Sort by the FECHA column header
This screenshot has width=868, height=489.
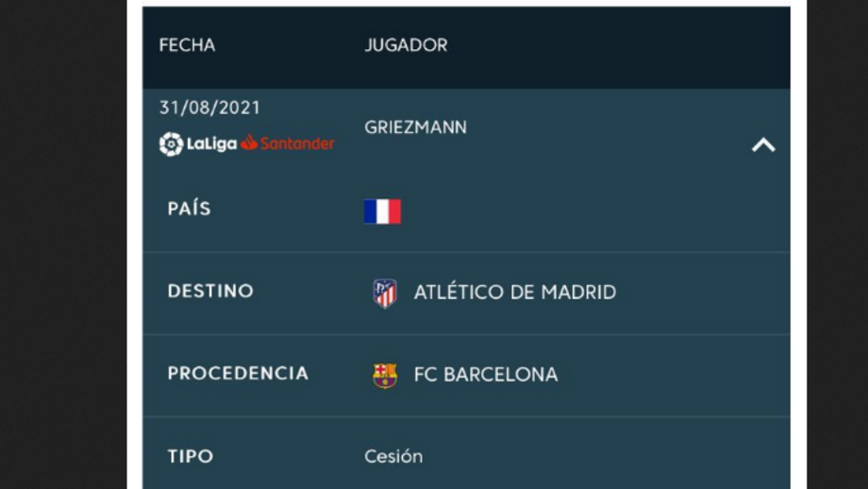coord(187,45)
